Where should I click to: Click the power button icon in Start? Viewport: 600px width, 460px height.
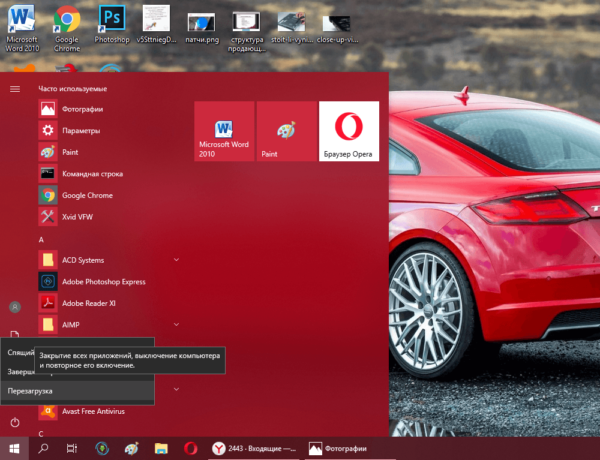(15, 422)
